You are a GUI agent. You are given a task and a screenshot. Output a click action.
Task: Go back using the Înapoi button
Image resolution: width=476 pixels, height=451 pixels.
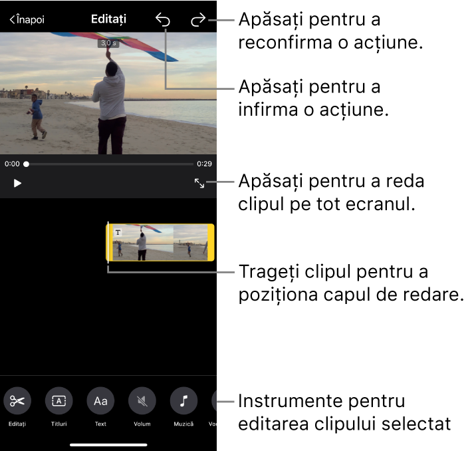[27, 19]
